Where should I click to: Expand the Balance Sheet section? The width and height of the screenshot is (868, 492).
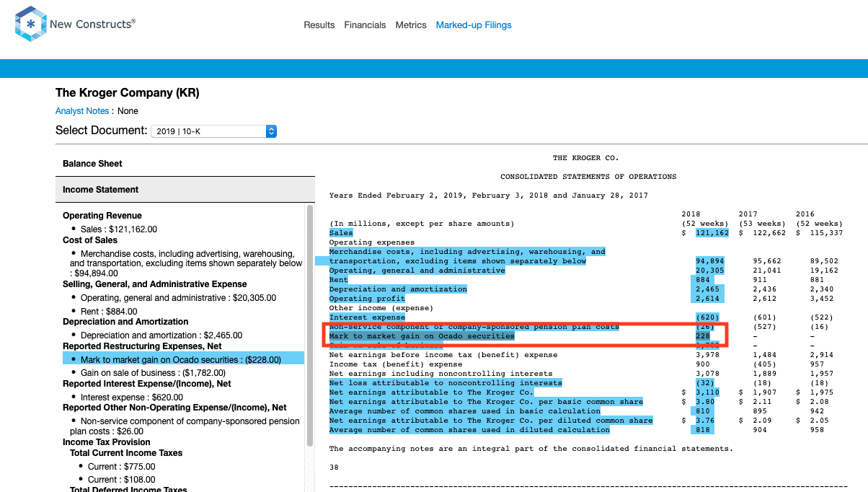point(185,164)
